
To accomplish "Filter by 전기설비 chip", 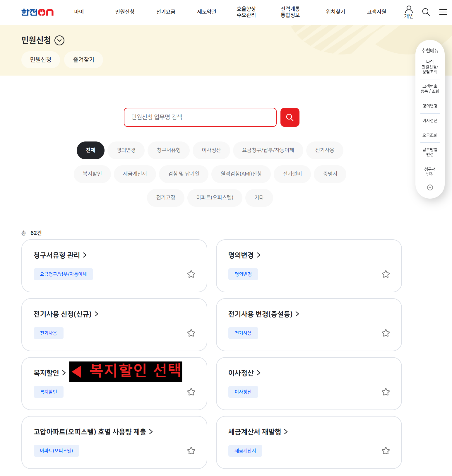I will pyautogui.click(x=292, y=174).
